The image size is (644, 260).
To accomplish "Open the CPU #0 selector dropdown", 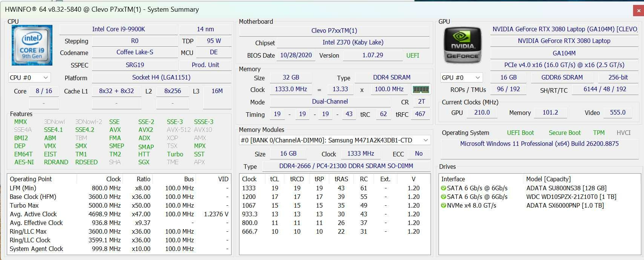I will coord(29,78).
